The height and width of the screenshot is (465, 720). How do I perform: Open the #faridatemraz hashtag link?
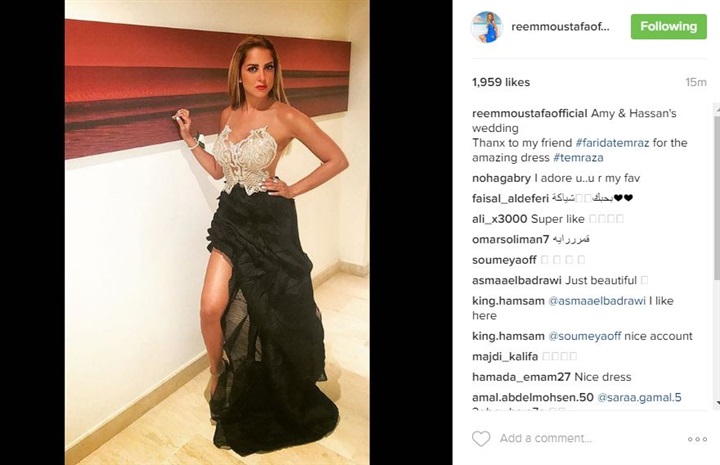click(612, 143)
